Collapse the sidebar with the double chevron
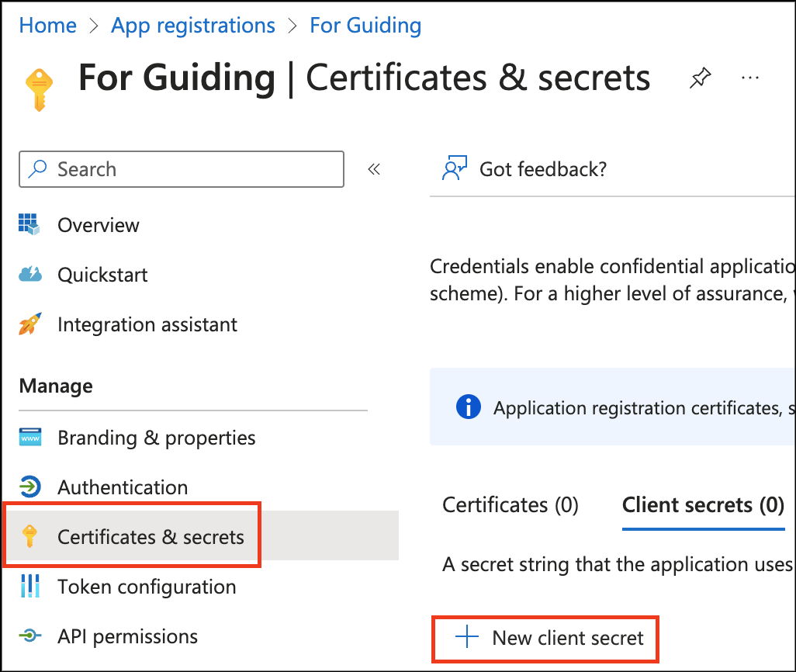This screenshot has height=672, width=796. click(374, 169)
